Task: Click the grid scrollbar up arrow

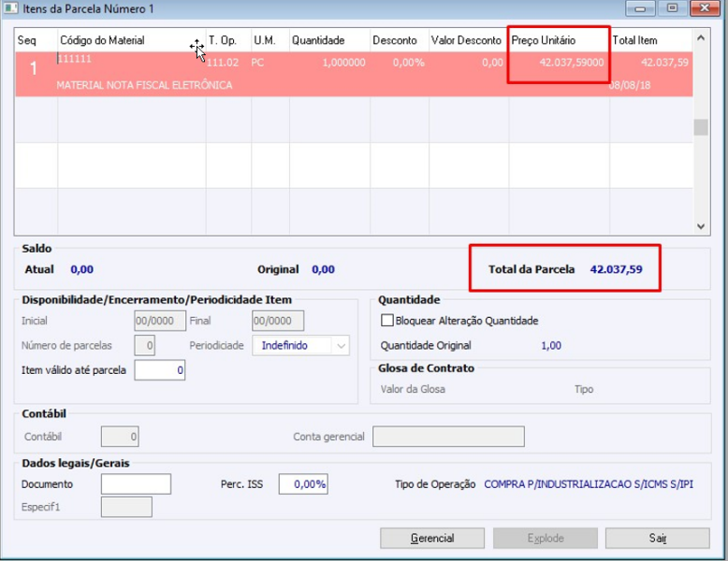Action: pyautogui.click(x=701, y=37)
